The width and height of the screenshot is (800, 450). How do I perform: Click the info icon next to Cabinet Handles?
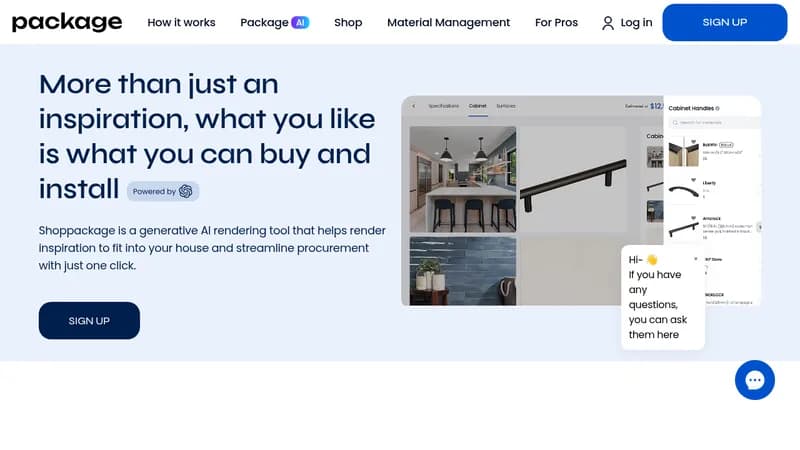point(717,109)
